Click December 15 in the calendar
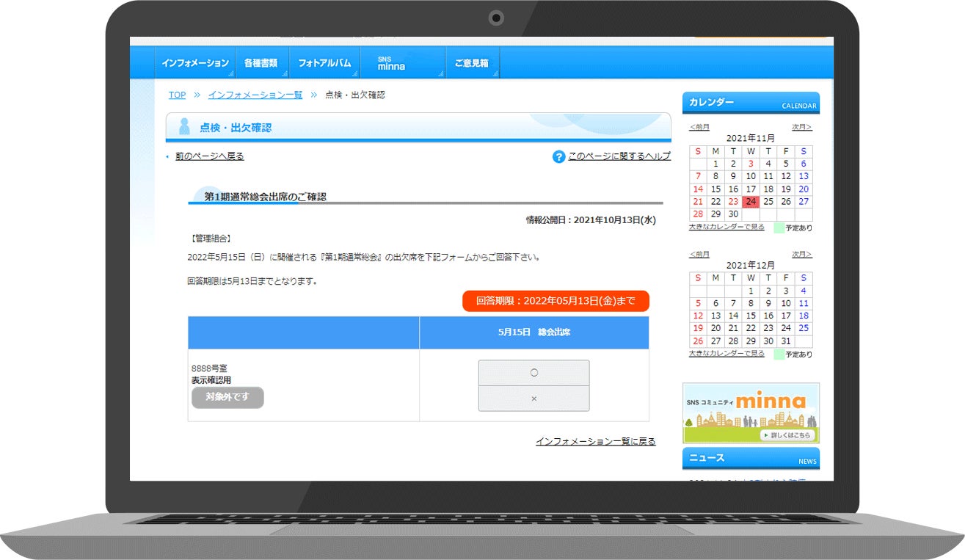Viewport: 965px width, 560px height. (751, 316)
